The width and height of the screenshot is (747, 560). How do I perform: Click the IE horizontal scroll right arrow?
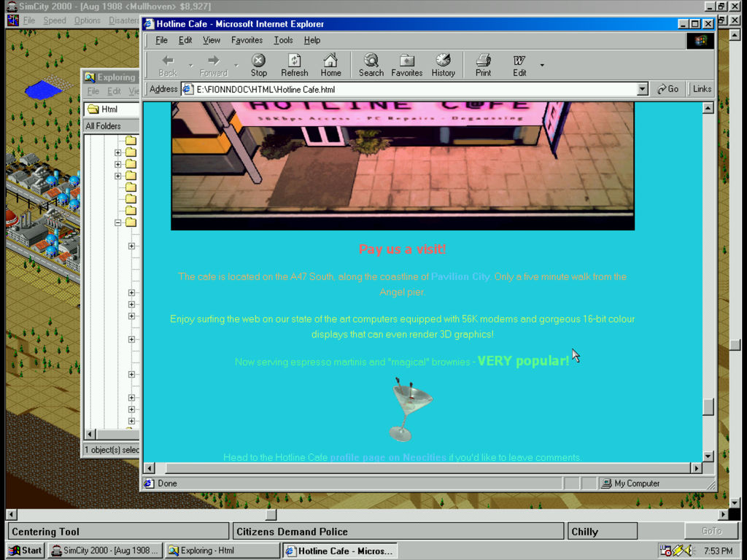point(697,469)
